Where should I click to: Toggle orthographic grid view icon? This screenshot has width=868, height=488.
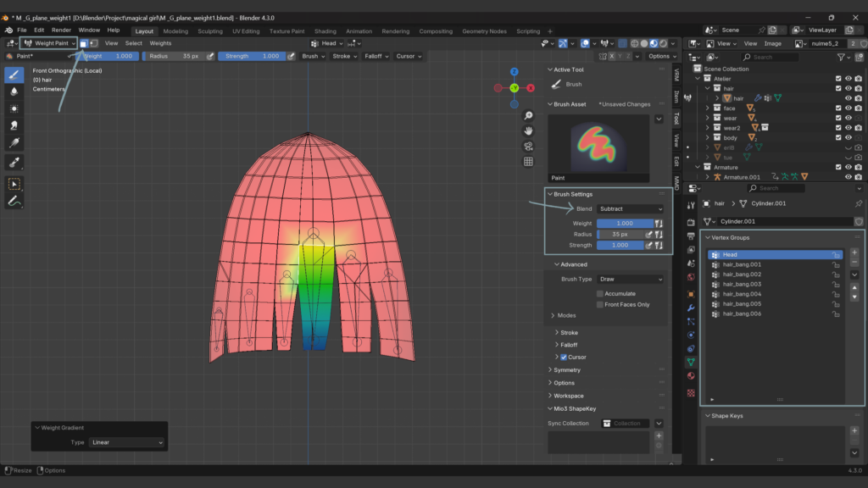point(528,162)
